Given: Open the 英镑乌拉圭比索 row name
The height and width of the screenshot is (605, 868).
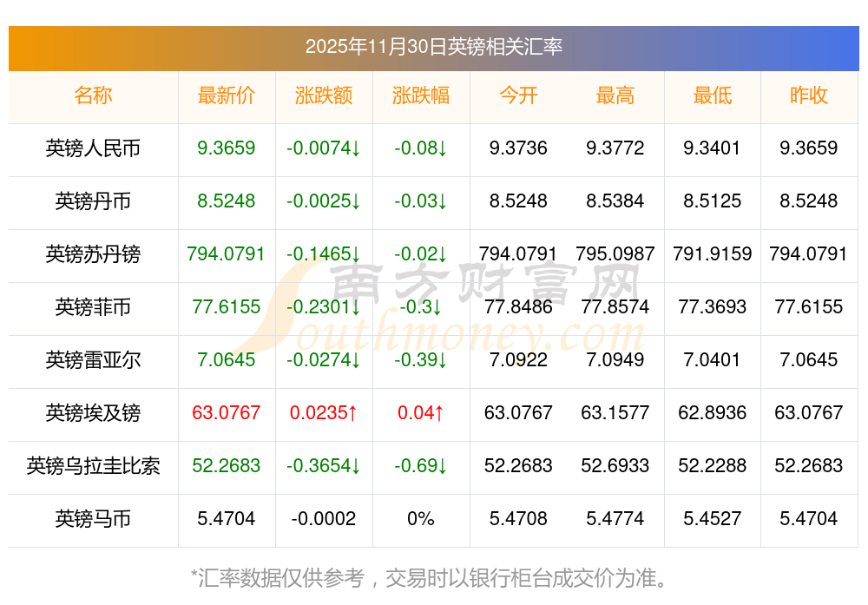Looking at the screenshot, I should coord(93,466).
